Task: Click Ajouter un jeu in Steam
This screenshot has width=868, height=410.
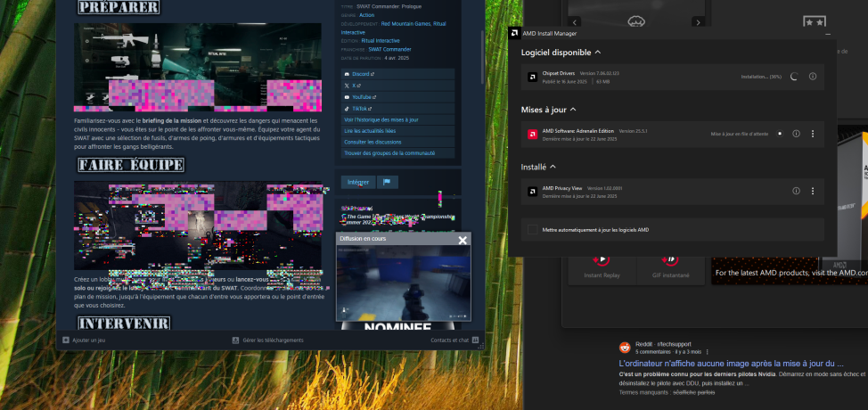Action: coord(88,340)
